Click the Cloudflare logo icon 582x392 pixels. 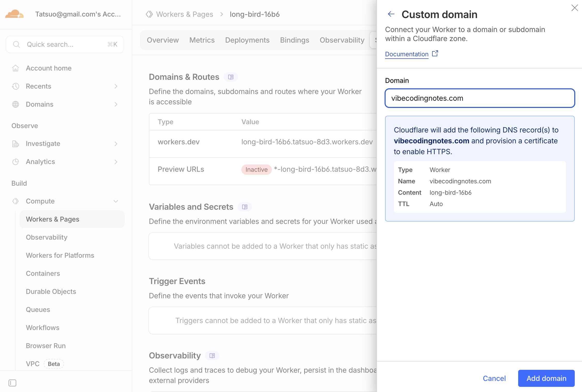point(14,14)
